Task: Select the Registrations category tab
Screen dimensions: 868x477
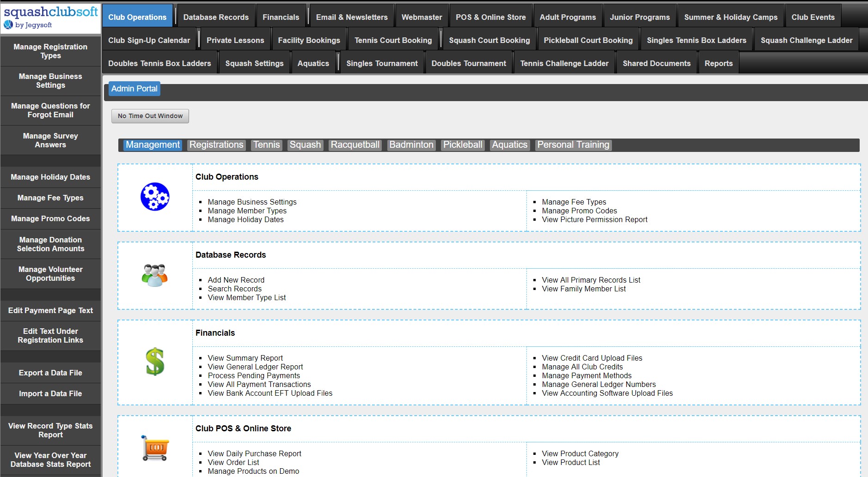Action: [x=216, y=145]
